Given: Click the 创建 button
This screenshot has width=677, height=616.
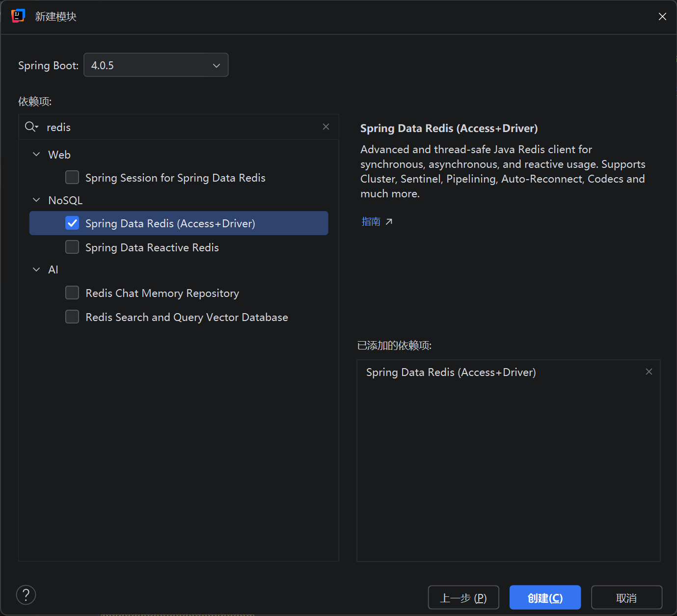Looking at the screenshot, I should pos(545,597).
